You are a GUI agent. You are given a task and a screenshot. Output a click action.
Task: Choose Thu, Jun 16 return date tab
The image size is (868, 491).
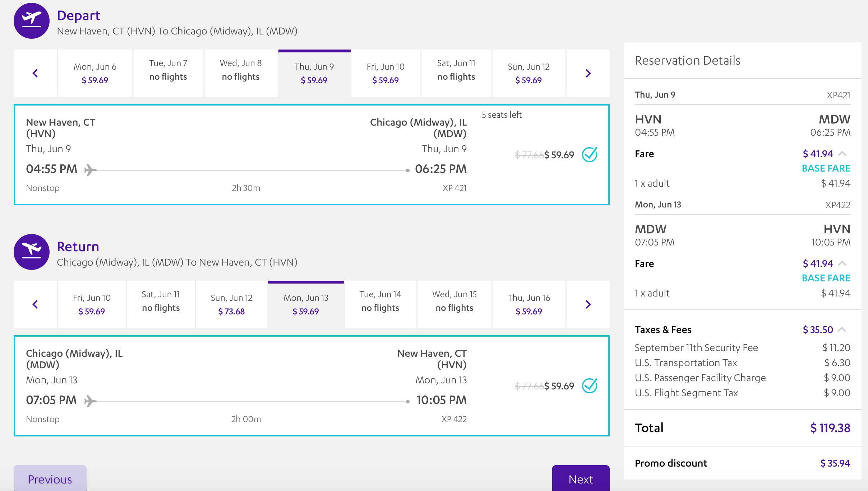tap(528, 304)
